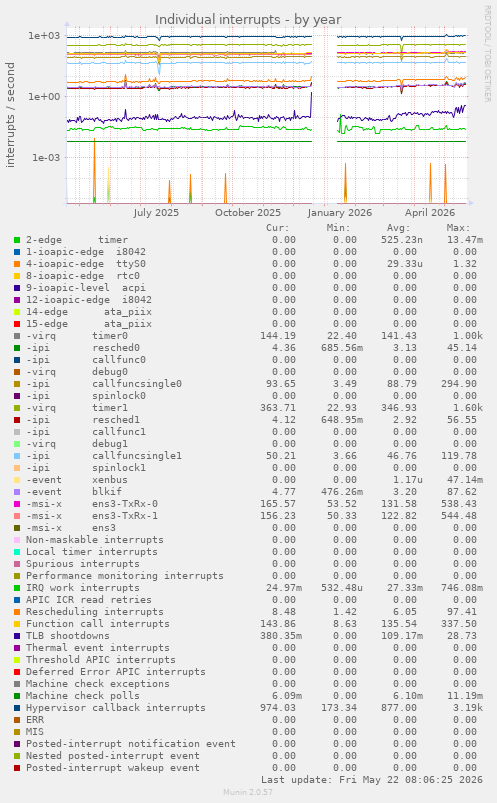Screen dimensions: 497x803
Task: Click the light blue callfuncsingle1 swatch
Action: click(x=17, y=456)
